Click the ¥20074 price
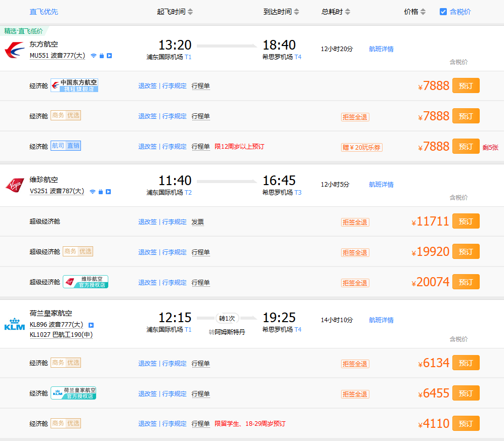504x441 pixels. click(x=431, y=282)
